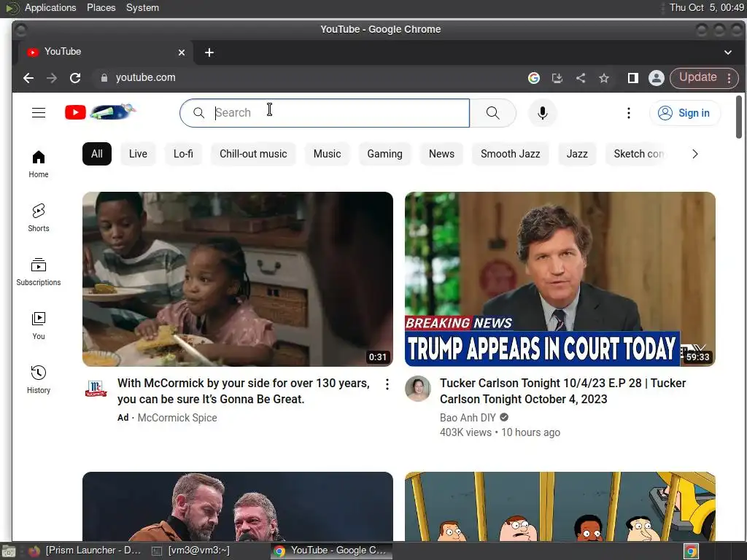
Task: Open Subscriptions from the sidebar
Action: pos(39,272)
